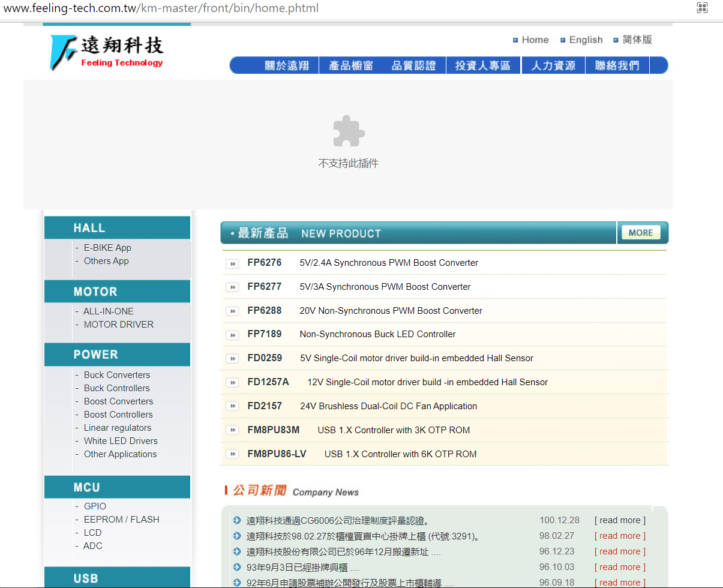Select GPIO under MCU
Screen dimensions: 723x588
pos(95,506)
